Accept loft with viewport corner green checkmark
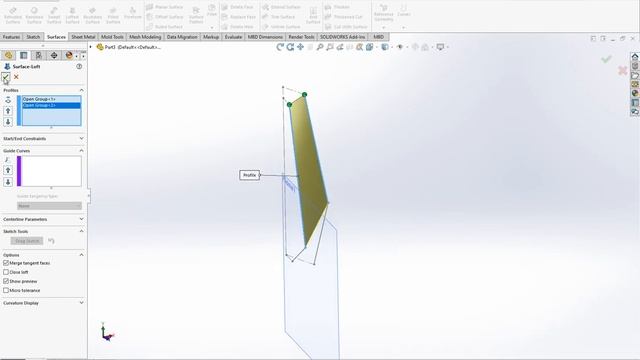 (x=606, y=59)
